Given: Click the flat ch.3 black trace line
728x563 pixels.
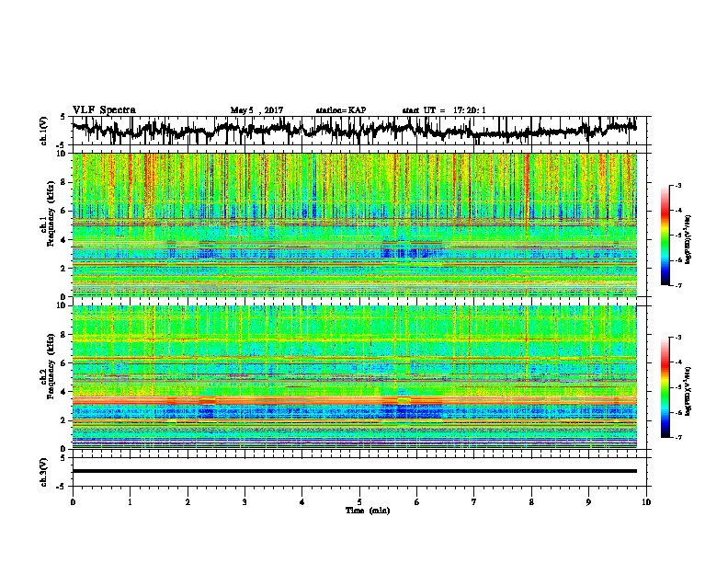Looking at the screenshot, I should point(354,471).
